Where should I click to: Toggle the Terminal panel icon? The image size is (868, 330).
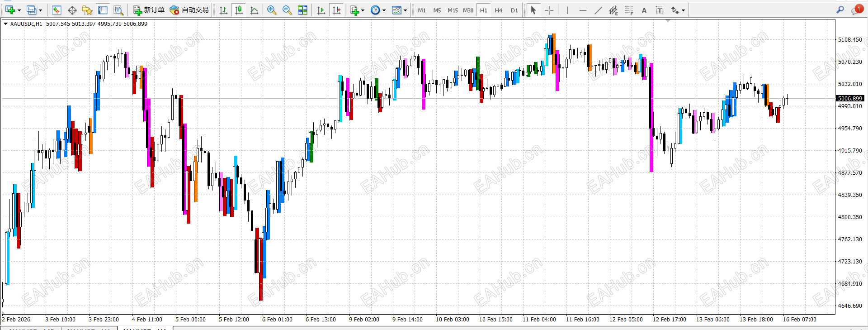pyautogui.click(x=103, y=10)
